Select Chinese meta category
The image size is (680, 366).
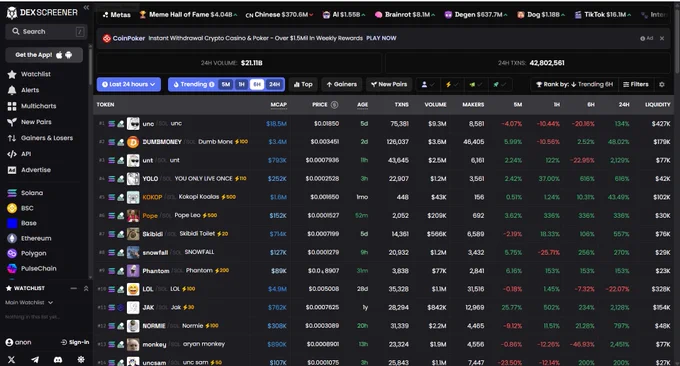click(279, 15)
